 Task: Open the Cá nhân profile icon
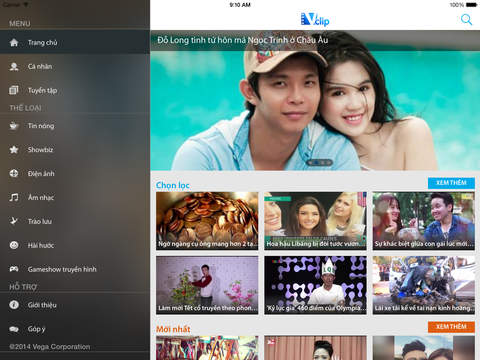click(14, 66)
